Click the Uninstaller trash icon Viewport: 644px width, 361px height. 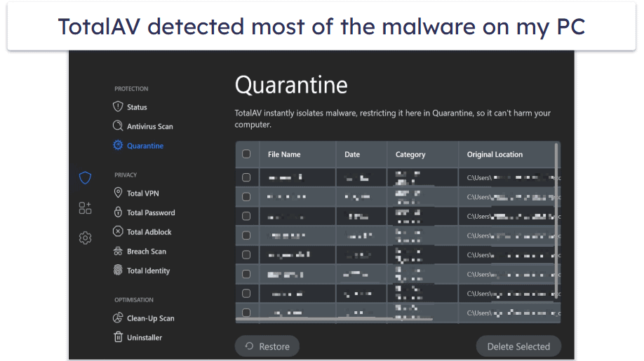coord(118,337)
